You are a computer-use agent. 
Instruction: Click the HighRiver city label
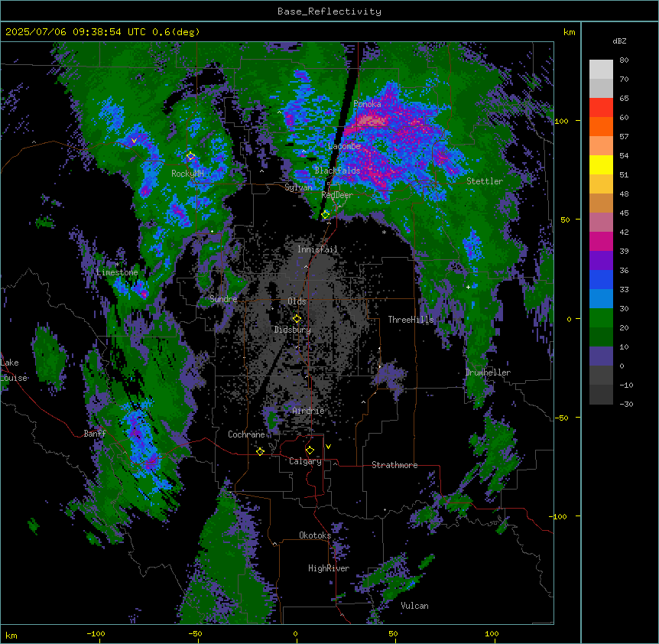click(x=329, y=568)
